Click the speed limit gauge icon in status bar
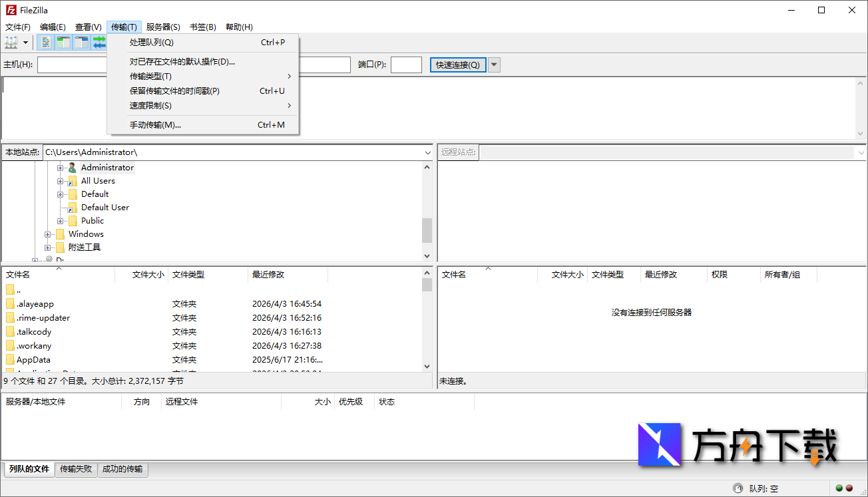868x497 pixels. tap(738, 488)
